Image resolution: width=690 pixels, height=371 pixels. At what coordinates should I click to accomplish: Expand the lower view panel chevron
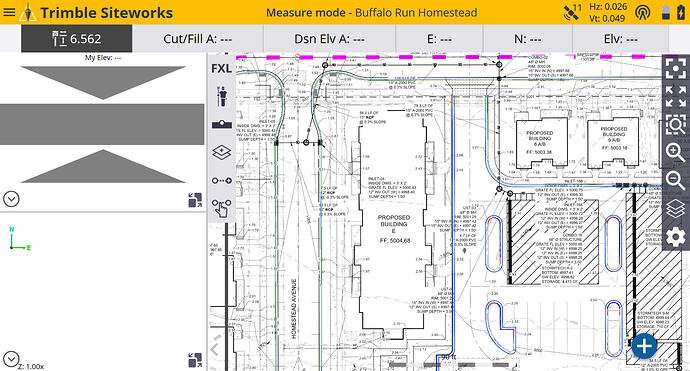(11, 359)
